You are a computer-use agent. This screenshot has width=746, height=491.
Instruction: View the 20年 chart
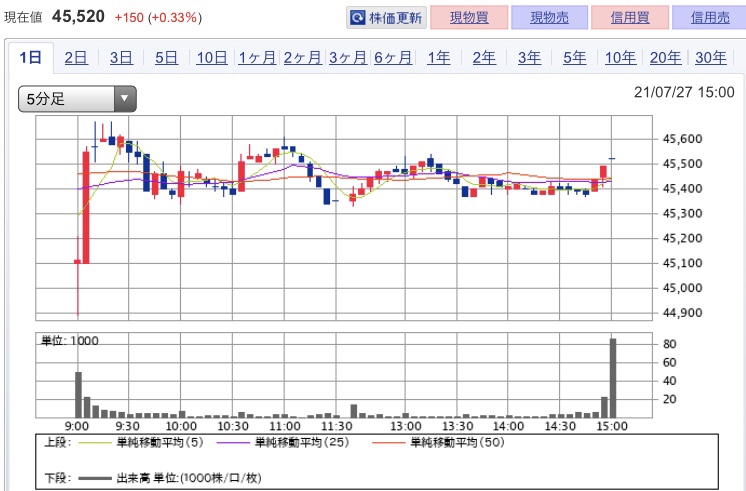pos(666,58)
